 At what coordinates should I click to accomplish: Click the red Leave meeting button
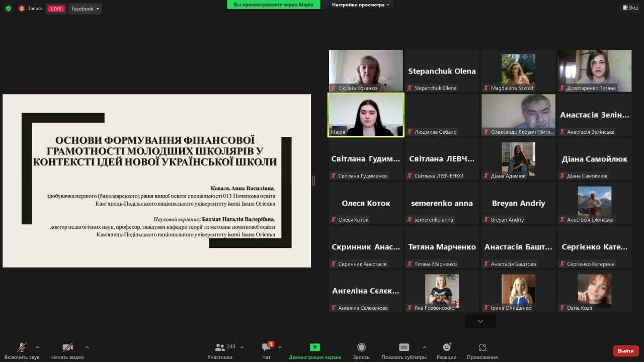click(625, 350)
